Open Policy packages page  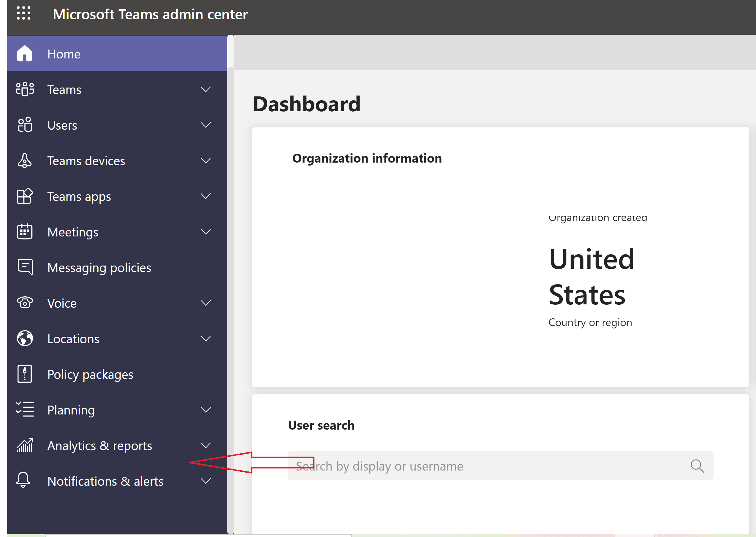point(90,374)
